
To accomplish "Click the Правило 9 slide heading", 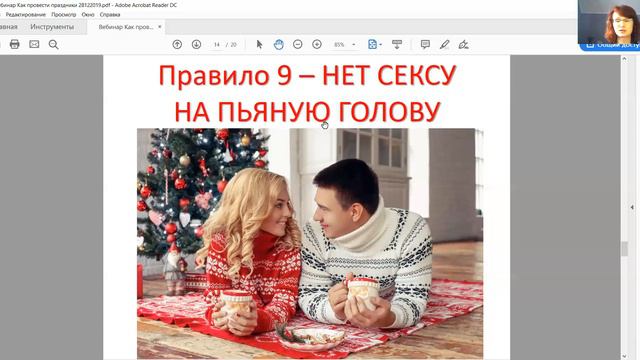I will coord(307,93).
